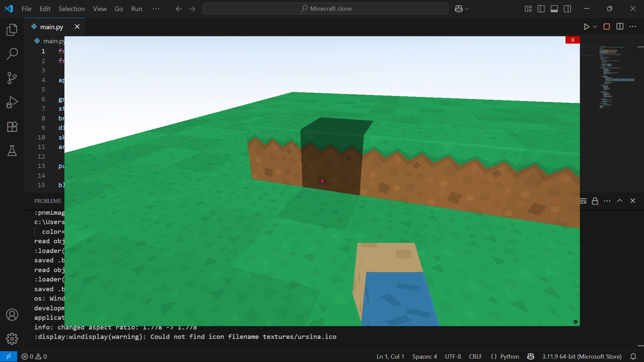Image resolution: width=644 pixels, height=362 pixels.
Task: Open the Explorer view
Action: point(12,30)
